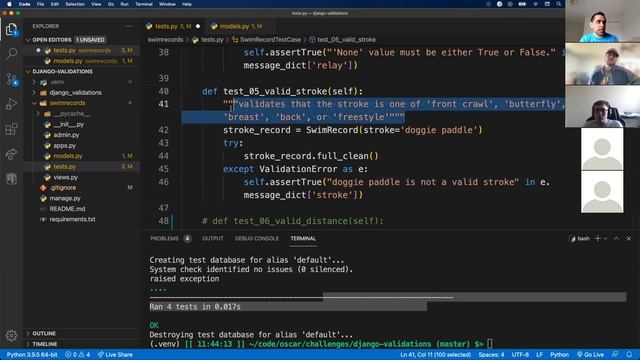Change LF end of line sequence
This screenshot has width=640, height=360.
[x=539, y=355]
